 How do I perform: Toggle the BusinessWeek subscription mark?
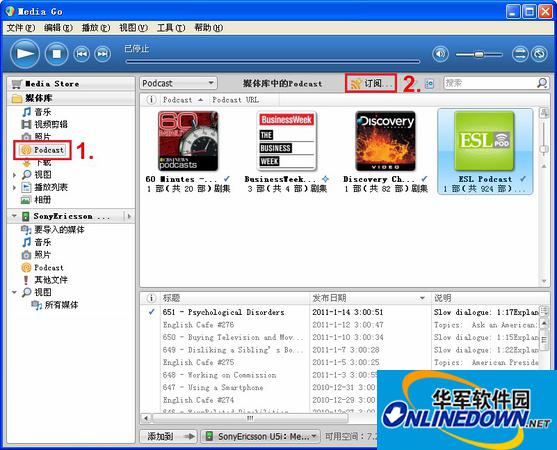tap(325, 179)
